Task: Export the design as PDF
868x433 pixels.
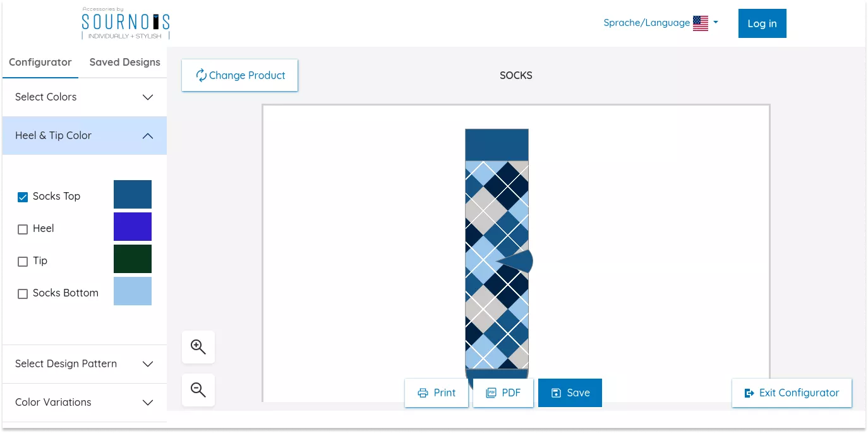Action: point(503,393)
